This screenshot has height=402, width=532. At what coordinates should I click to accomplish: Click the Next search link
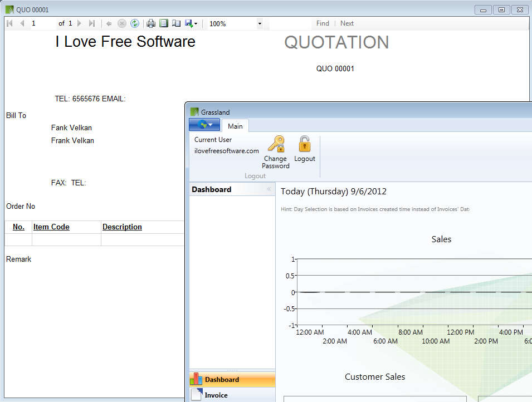(346, 23)
